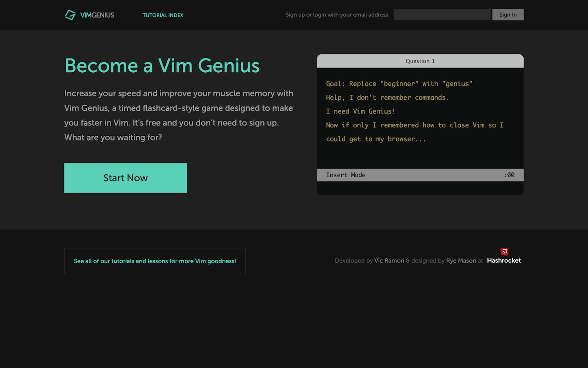Open the tutorials and lessons link
The image size is (588, 368).
pos(155,261)
